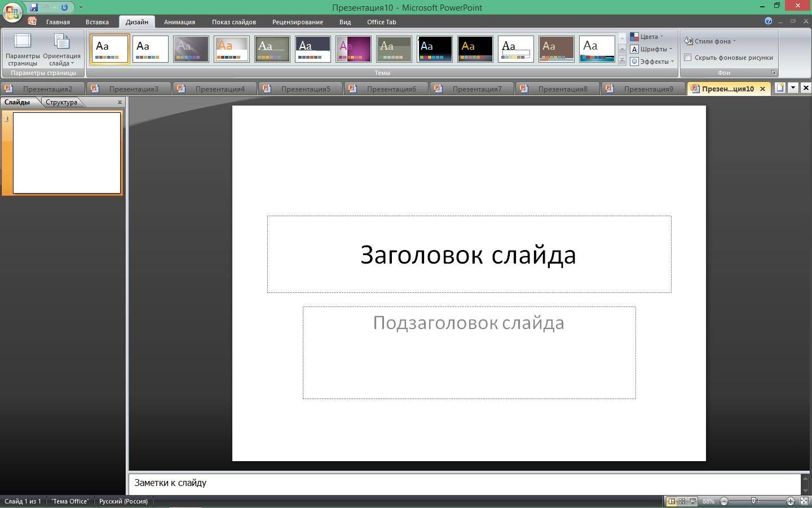
Task: Switch to Презентация5 document tab
Action: (301, 89)
